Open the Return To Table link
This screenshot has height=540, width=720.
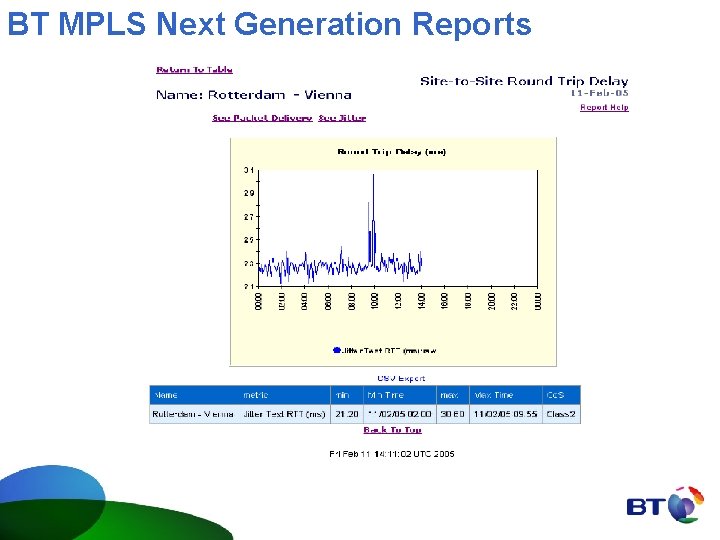coord(194,70)
